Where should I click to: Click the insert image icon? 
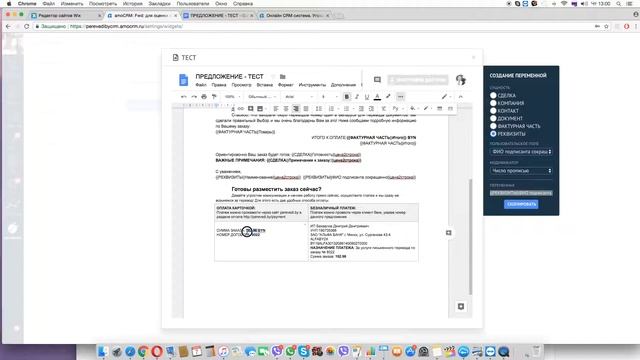260,109
